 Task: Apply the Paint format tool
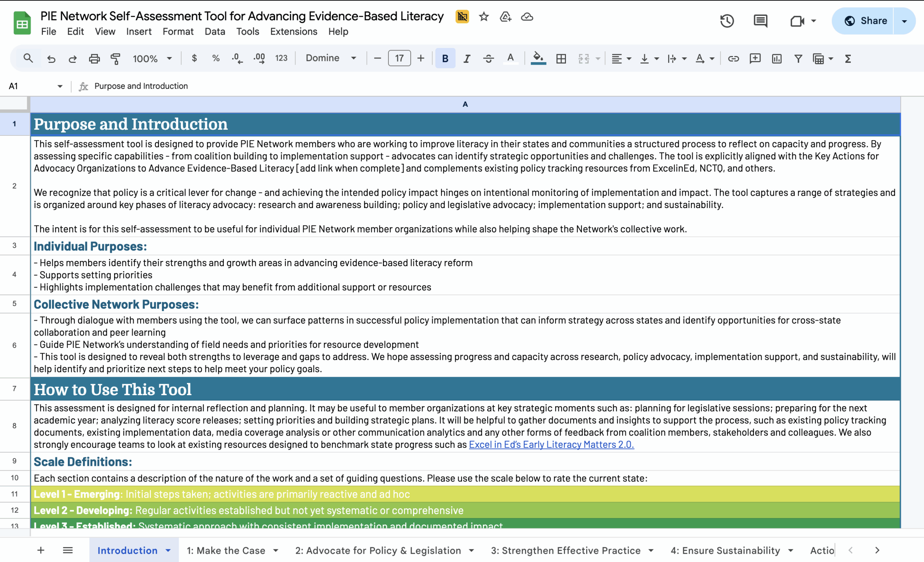(115, 59)
